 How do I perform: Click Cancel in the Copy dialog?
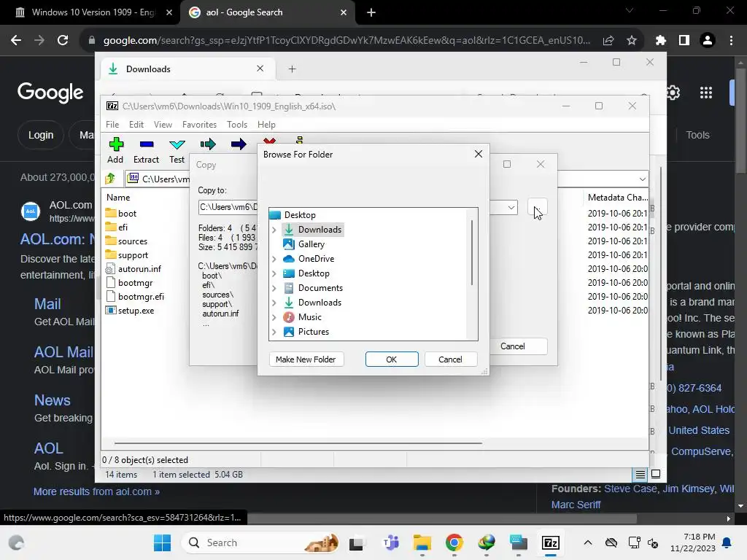pyautogui.click(x=513, y=346)
